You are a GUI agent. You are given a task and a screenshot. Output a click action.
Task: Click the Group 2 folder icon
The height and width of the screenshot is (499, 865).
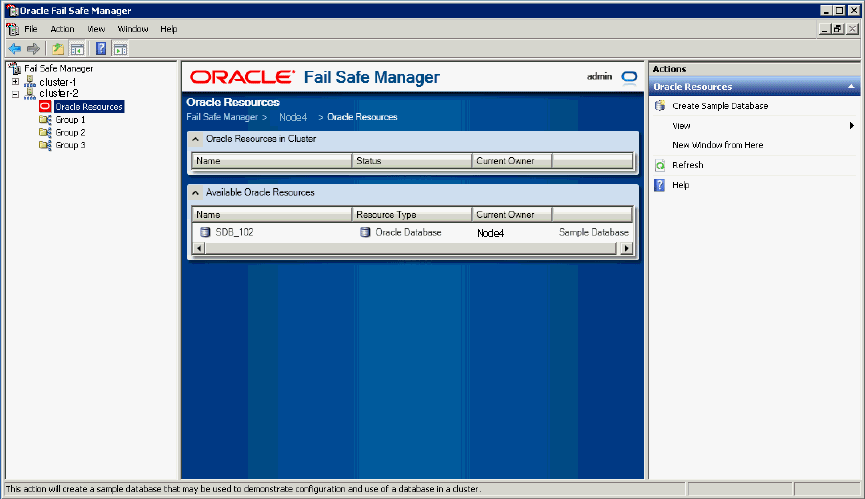pyautogui.click(x=45, y=132)
